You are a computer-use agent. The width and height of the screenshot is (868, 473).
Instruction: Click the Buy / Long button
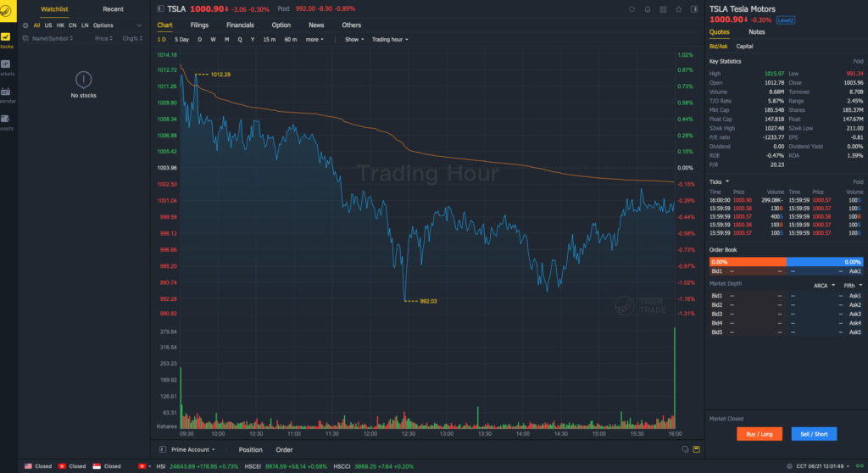(759, 434)
